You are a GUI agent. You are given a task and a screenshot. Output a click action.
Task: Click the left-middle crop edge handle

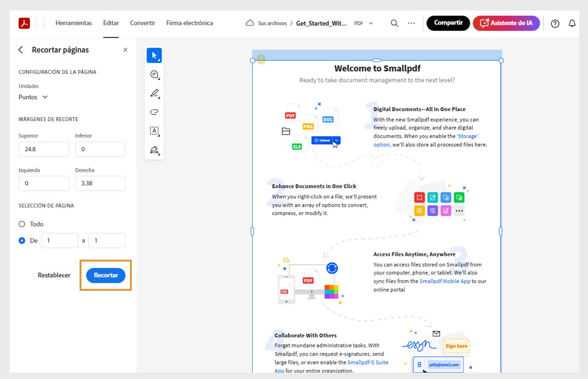click(x=253, y=231)
